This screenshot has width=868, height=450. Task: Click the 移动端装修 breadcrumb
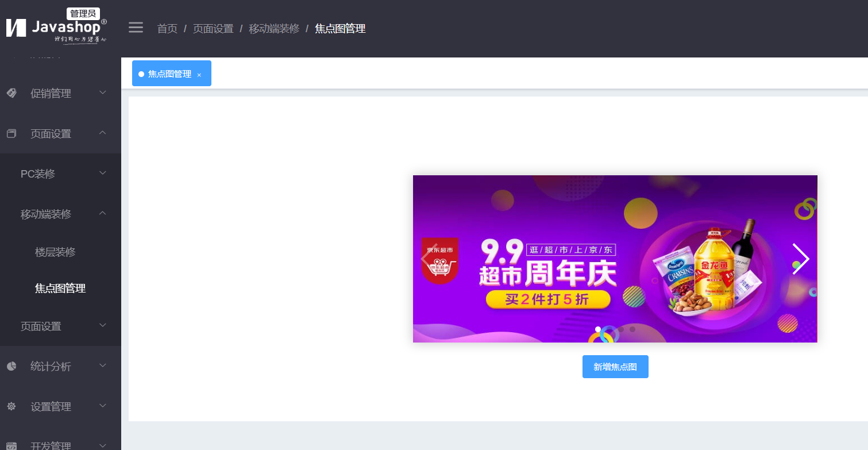[x=274, y=29]
